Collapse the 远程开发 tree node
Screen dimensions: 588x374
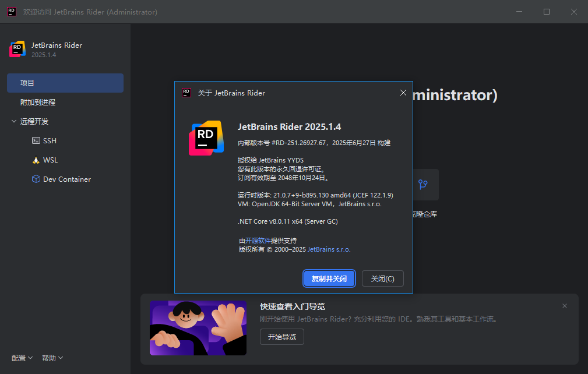14,121
